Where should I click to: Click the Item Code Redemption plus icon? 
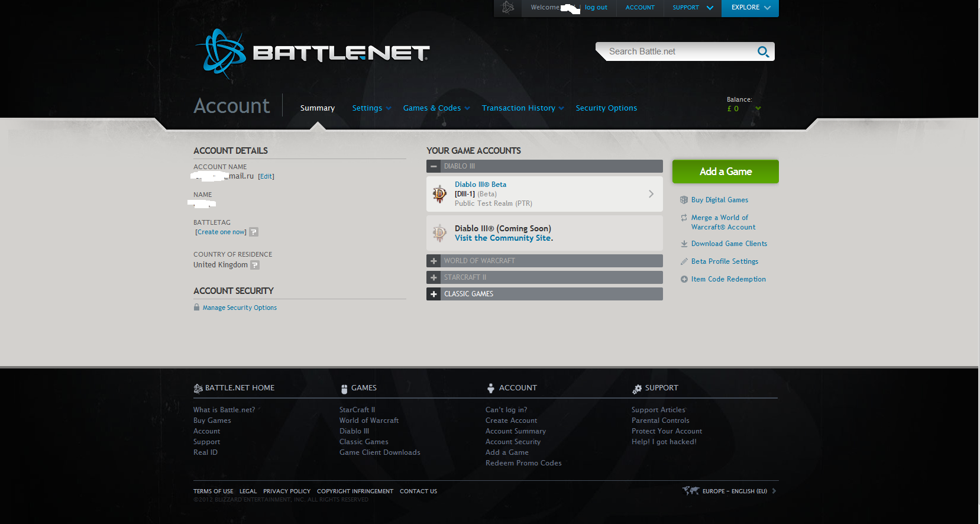pos(684,279)
